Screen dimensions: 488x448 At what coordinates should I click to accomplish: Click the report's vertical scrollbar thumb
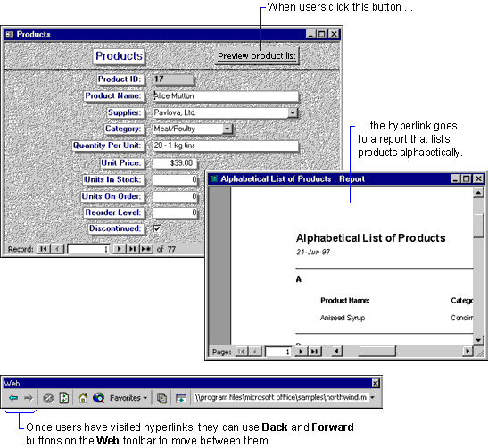(478, 226)
